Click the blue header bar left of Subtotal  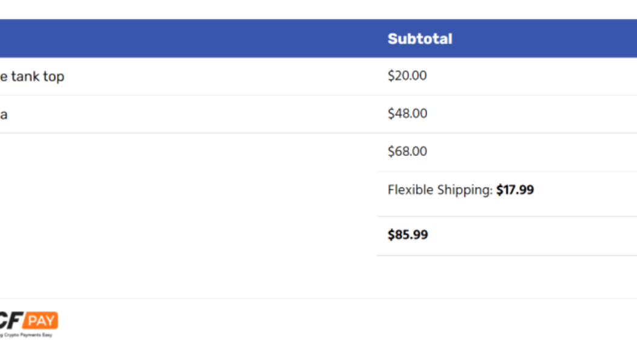click(182, 39)
